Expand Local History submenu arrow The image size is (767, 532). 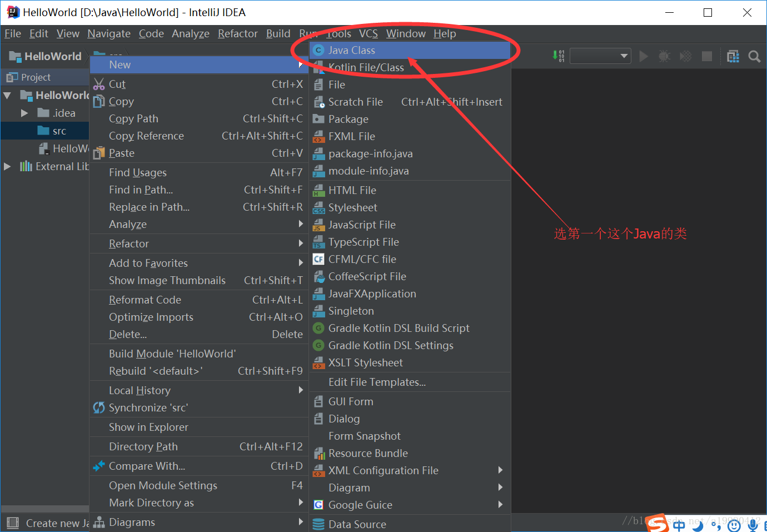301,390
